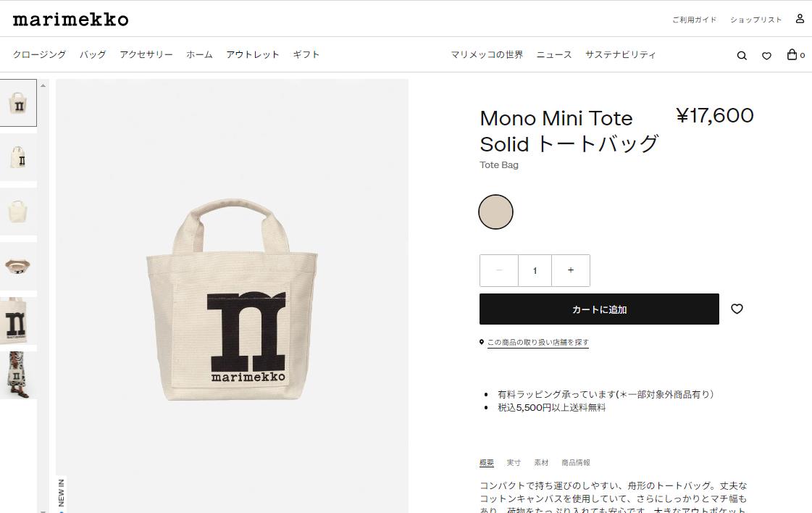Select the beige color swatch

click(495, 212)
